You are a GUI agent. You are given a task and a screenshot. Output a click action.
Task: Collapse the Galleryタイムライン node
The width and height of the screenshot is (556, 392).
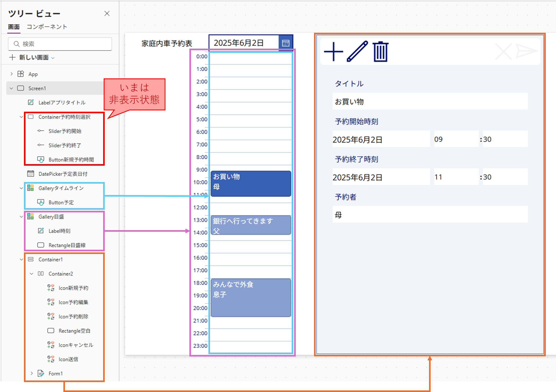(21, 188)
